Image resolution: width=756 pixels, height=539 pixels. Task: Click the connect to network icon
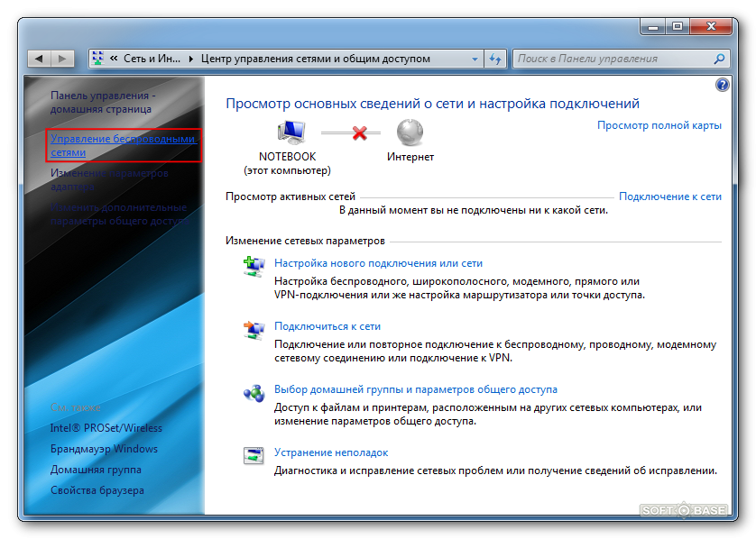click(254, 330)
